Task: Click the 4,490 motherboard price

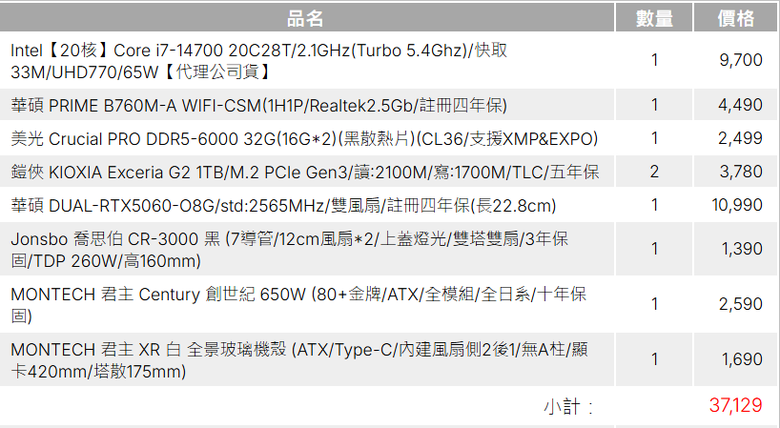Action: click(740, 105)
